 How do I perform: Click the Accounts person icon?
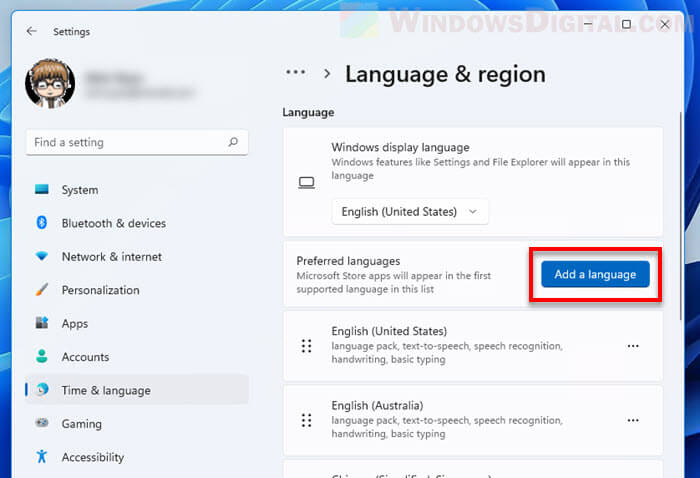click(42, 356)
